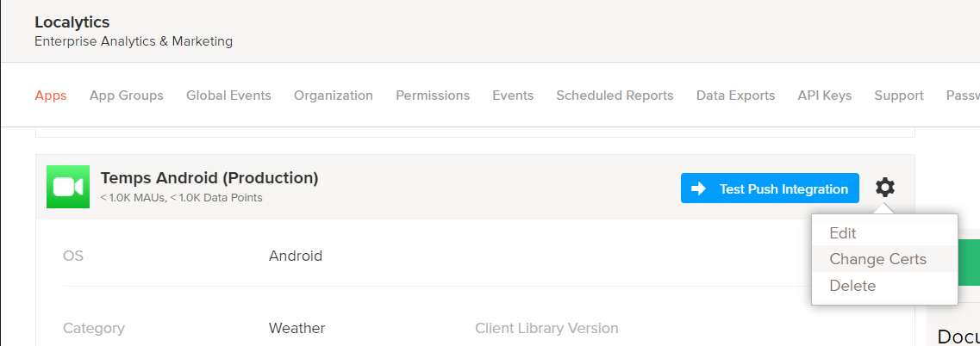
Task: Switch to App Groups tab
Action: [x=127, y=96]
